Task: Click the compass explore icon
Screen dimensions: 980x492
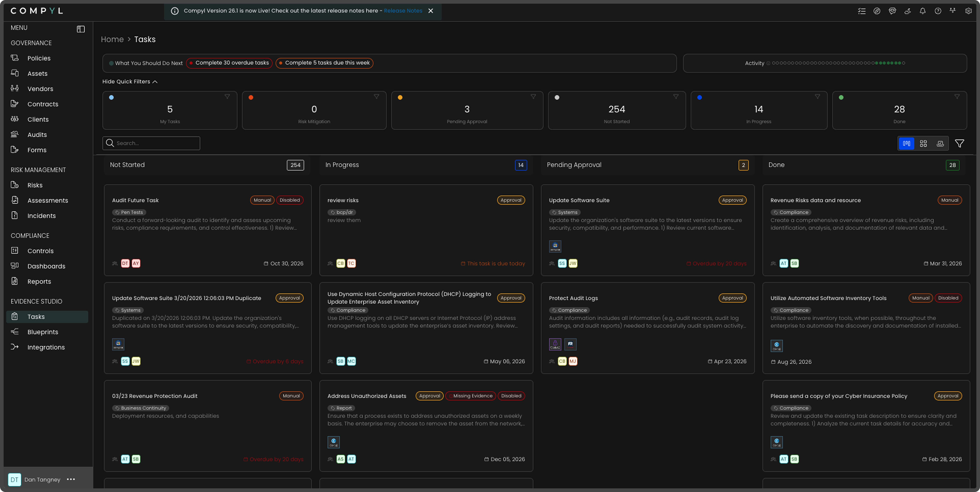Action: pos(877,11)
